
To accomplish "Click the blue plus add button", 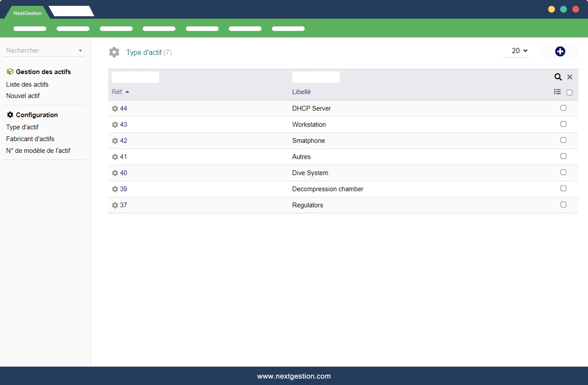I will pos(560,51).
